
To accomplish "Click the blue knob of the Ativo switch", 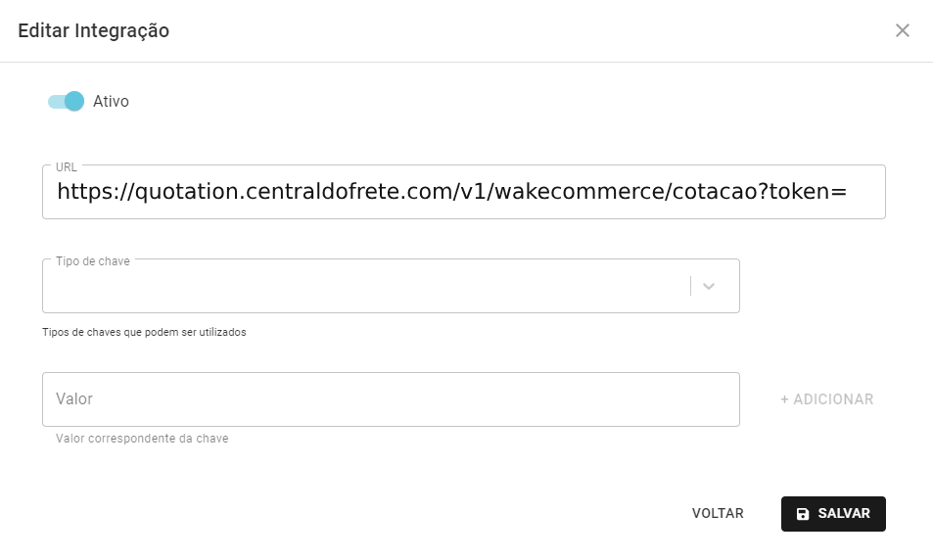I will click(x=74, y=101).
